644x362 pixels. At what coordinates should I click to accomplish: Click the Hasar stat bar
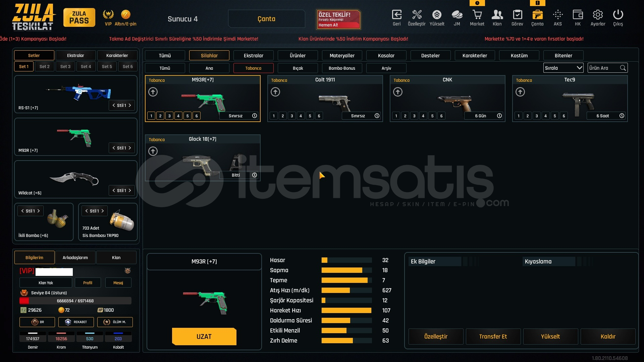346,260
